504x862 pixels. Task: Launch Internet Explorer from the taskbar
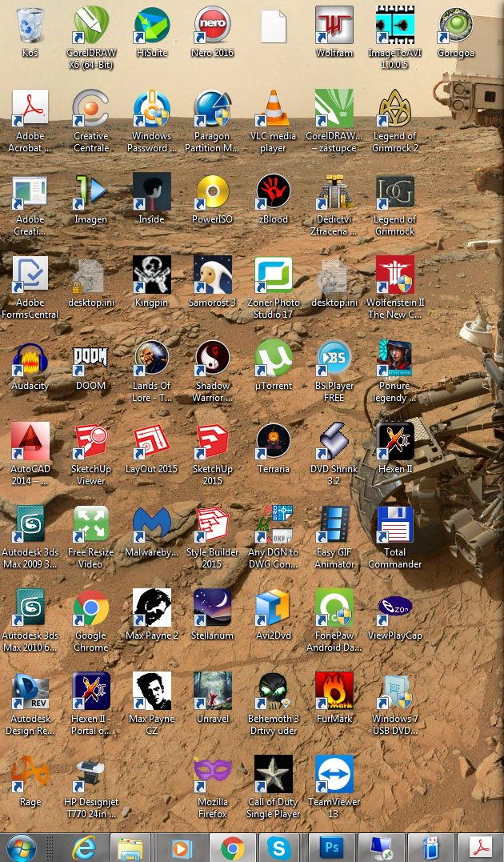tap(83, 848)
